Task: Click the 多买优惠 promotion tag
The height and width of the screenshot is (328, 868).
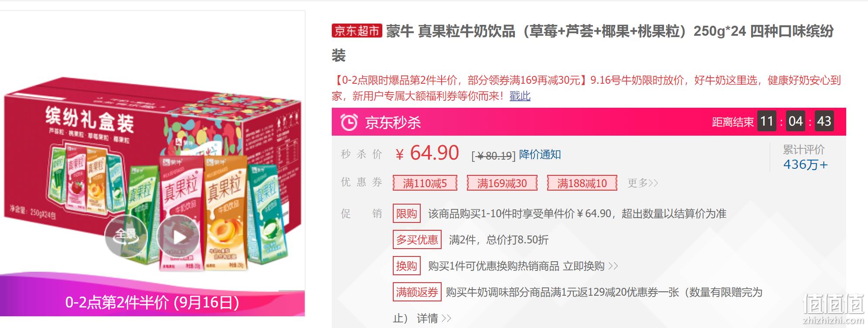Action: [417, 240]
